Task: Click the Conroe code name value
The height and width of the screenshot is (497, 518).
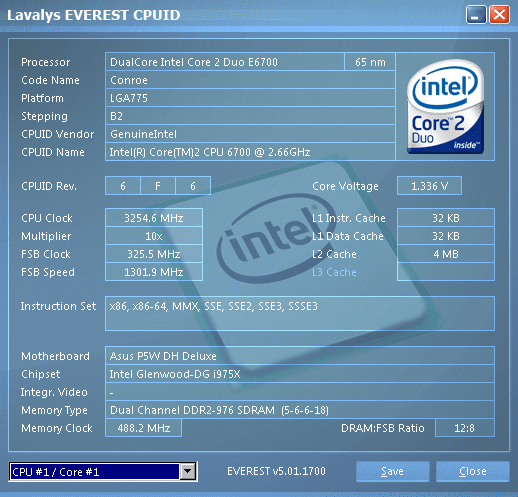Action: tap(250, 80)
